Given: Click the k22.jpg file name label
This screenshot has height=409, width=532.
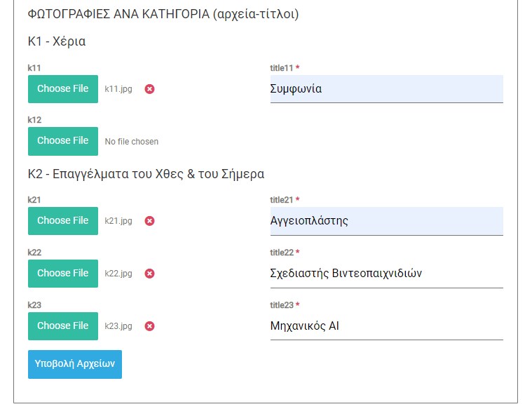Looking at the screenshot, I should 118,274.
